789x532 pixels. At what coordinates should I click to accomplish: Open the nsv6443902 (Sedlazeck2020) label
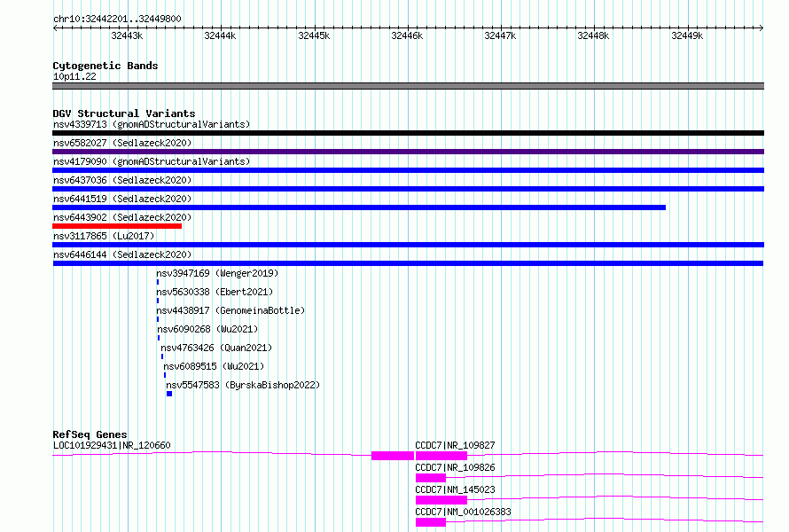pyautogui.click(x=122, y=217)
